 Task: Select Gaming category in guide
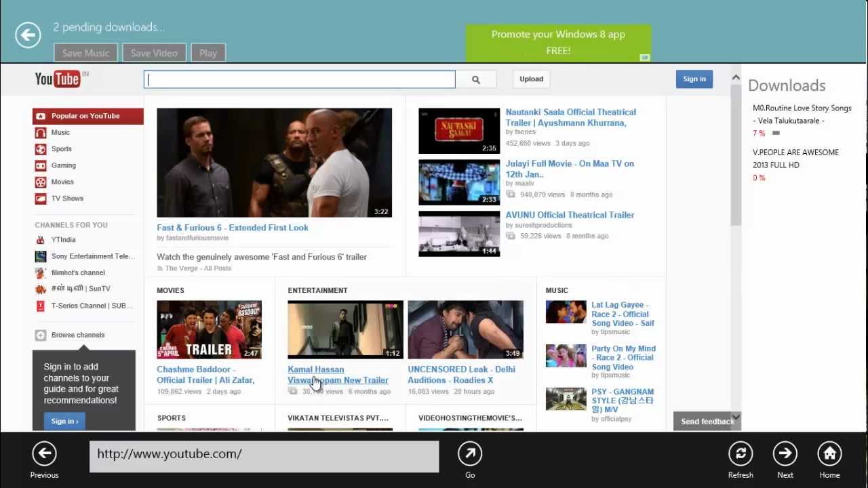coord(64,165)
